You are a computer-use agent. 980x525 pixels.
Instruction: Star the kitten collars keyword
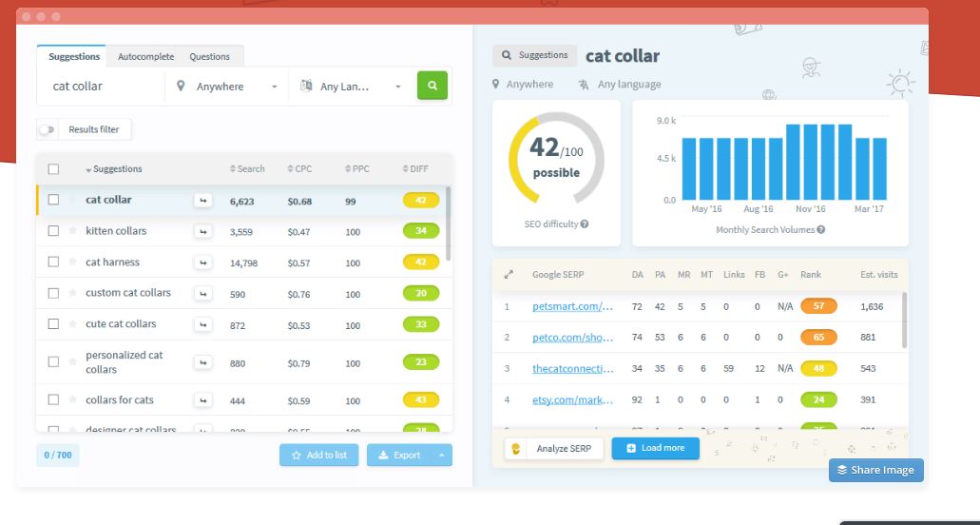pos(72,230)
